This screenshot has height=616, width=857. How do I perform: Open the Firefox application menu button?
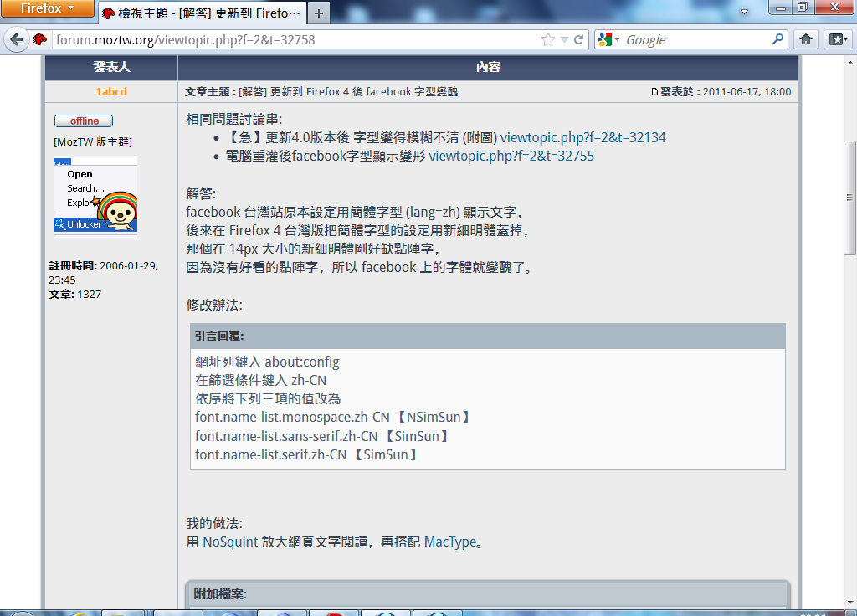pyautogui.click(x=47, y=8)
